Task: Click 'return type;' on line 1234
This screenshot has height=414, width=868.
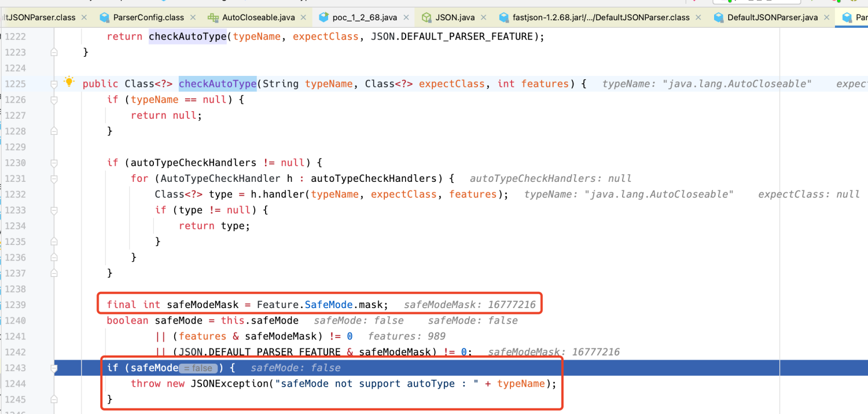Action: coord(215,226)
